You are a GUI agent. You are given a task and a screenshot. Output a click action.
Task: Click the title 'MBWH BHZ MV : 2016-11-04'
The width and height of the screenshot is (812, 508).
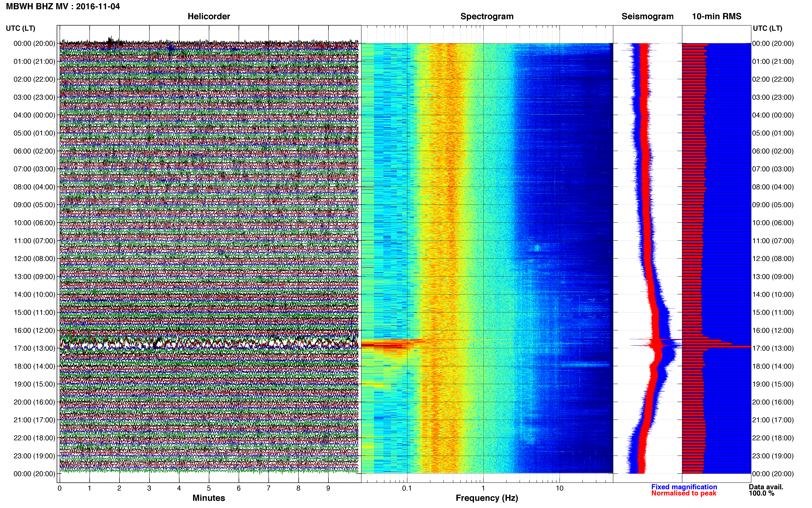click(x=63, y=6)
